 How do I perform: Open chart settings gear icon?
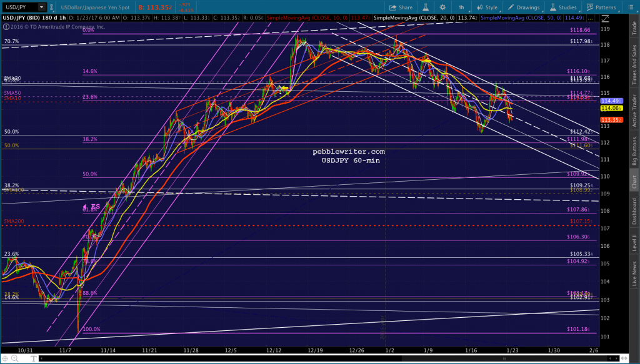click(442, 7)
